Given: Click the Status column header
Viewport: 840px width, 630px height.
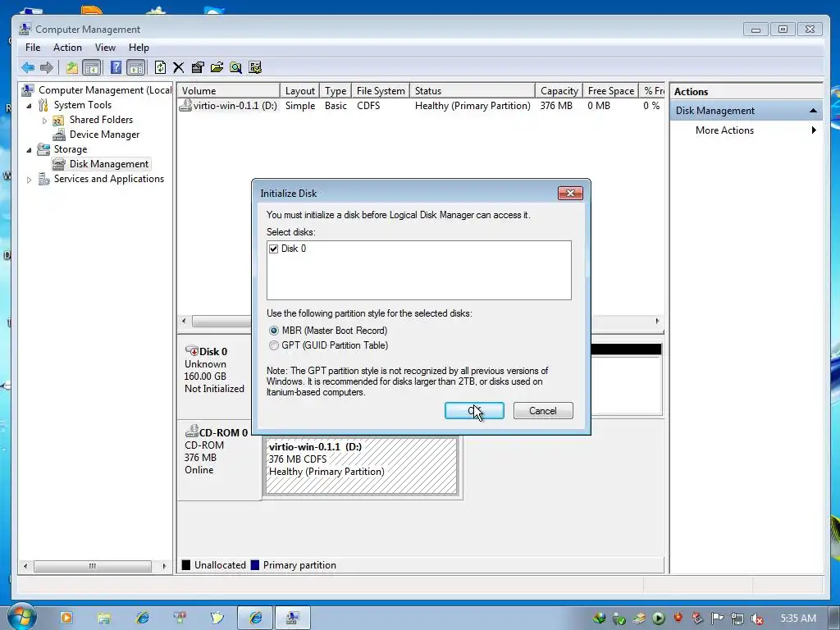Looking at the screenshot, I should [472, 91].
